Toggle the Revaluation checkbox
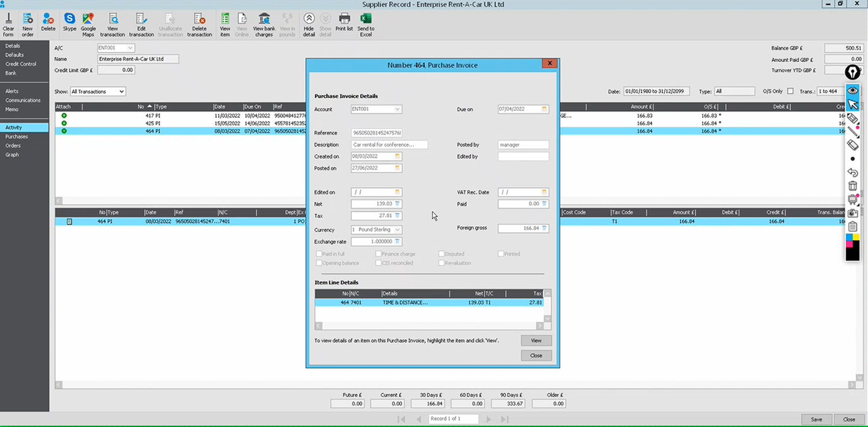The height and width of the screenshot is (427, 868). coord(441,263)
